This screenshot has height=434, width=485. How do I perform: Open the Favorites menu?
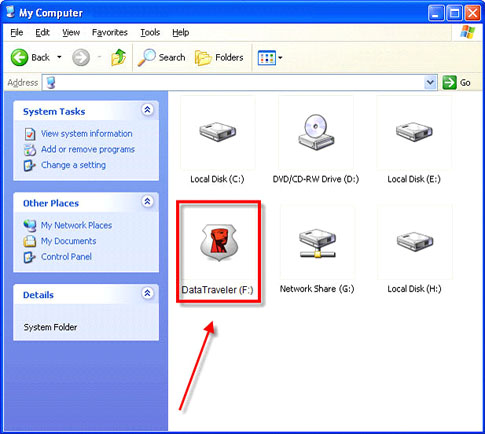pos(110,32)
